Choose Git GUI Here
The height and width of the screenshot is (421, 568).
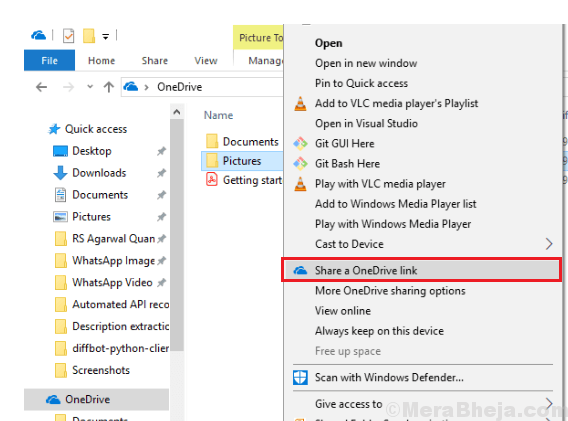344,143
